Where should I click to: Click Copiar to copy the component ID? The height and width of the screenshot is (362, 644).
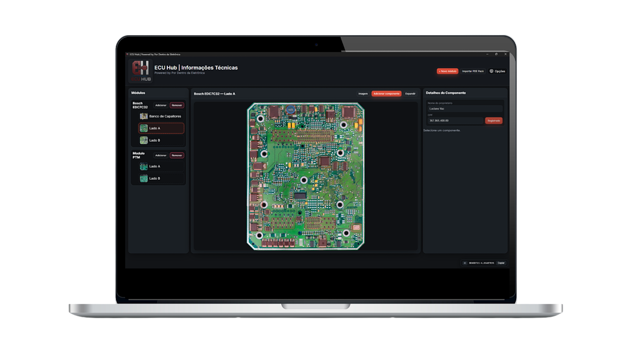tap(501, 263)
